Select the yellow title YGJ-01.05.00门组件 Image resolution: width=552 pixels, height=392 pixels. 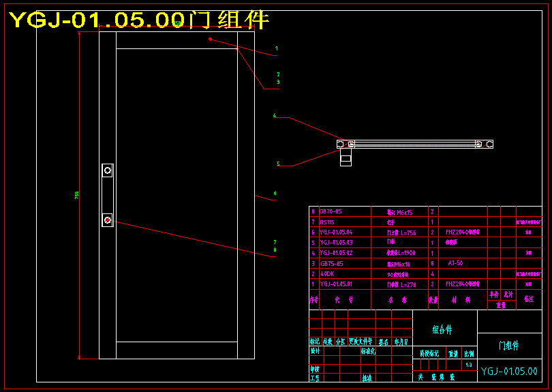[139, 20]
